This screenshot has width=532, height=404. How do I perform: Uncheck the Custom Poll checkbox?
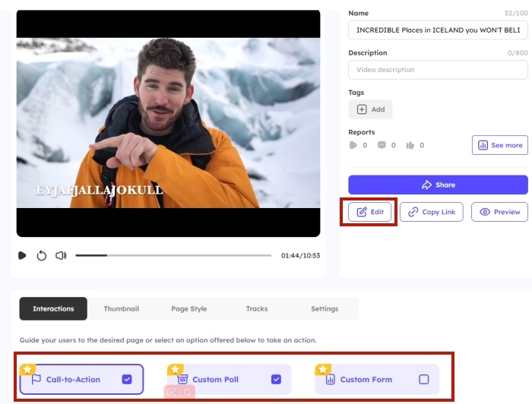[x=276, y=379]
